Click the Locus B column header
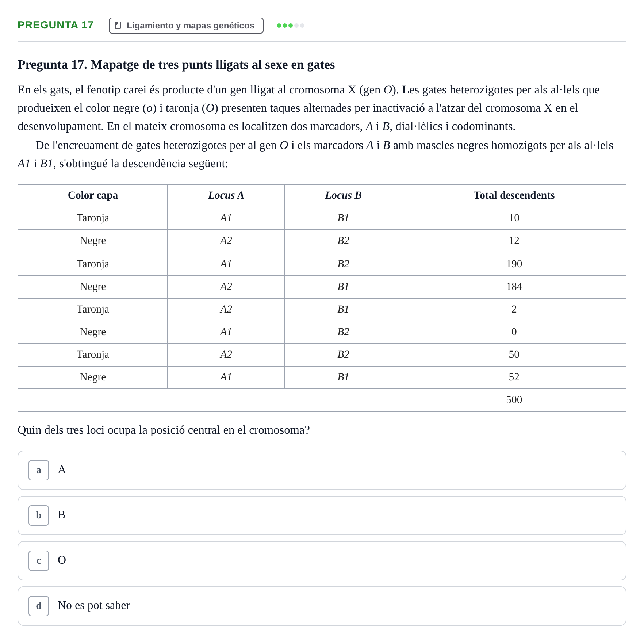Viewport: 644px width, 644px height. click(x=343, y=196)
